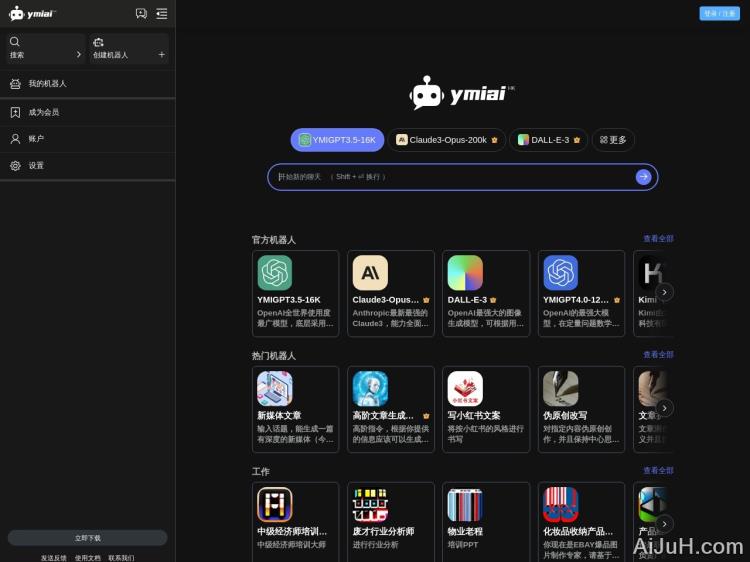The image size is (750, 562).
Task: Open the 联系我们 link
Action: (x=121, y=558)
